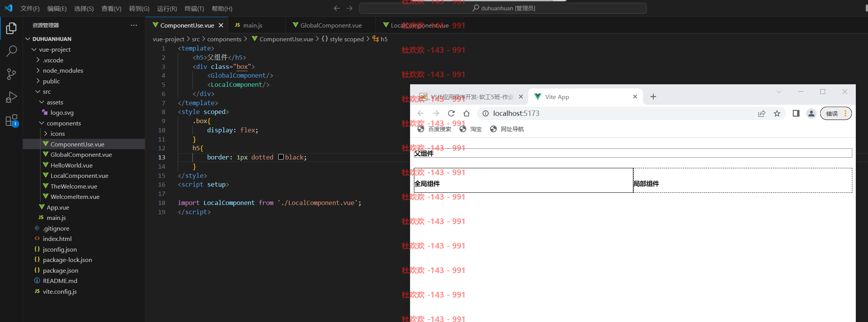
Task: Open the Explorer view in activity bar
Action: coord(11,28)
